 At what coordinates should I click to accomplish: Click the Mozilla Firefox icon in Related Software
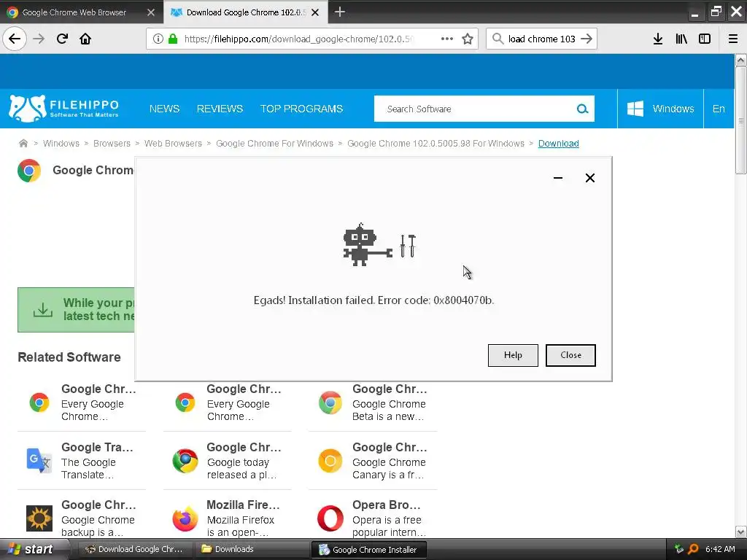pyautogui.click(x=185, y=518)
